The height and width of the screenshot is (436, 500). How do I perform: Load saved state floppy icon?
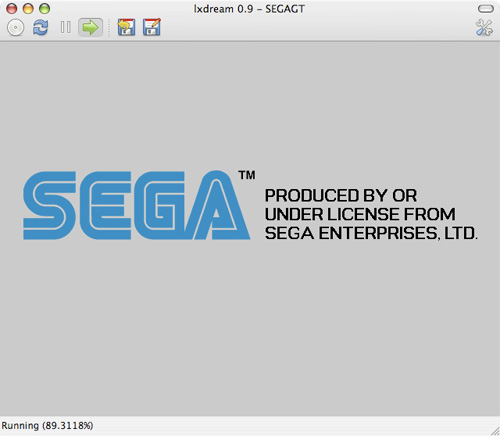(126, 27)
